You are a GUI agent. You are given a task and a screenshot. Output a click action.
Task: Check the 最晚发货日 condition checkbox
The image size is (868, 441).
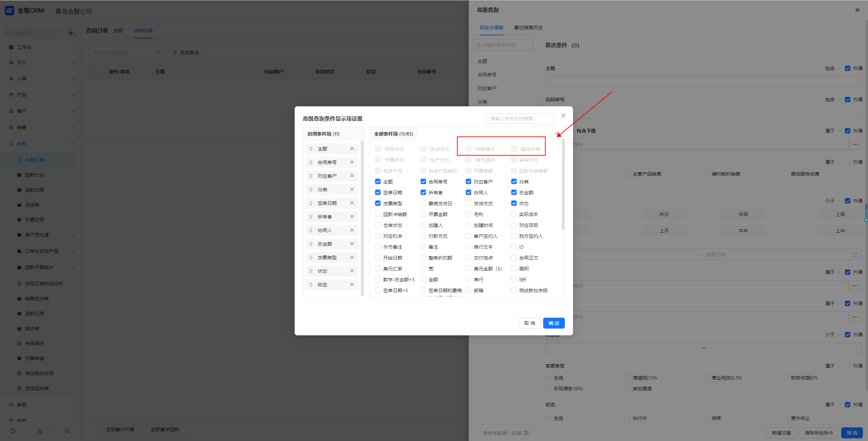click(423, 204)
